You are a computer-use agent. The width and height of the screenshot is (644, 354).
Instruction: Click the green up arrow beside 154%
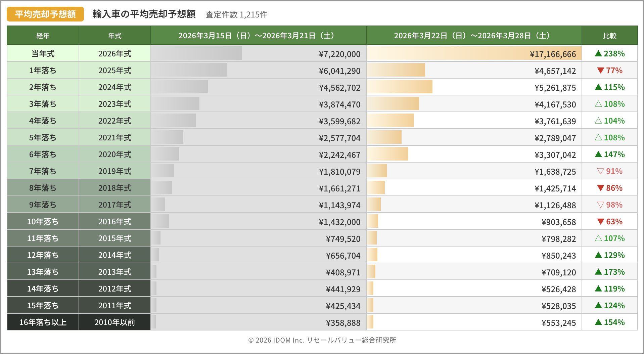[x=598, y=322]
